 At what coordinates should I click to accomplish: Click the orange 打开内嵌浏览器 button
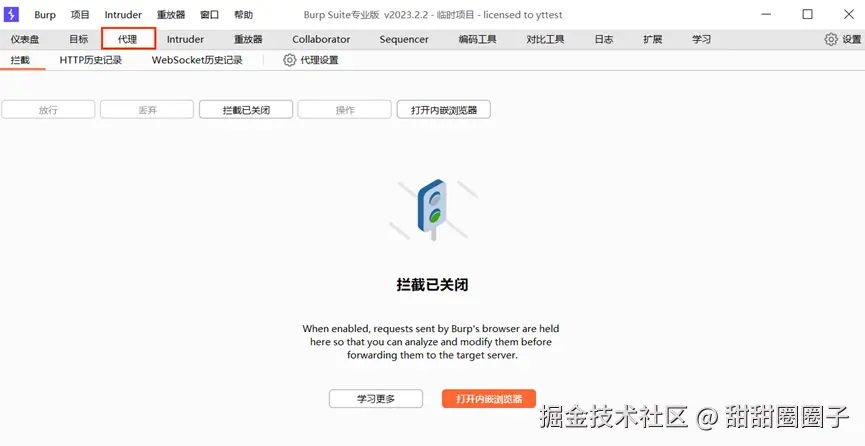489,399
